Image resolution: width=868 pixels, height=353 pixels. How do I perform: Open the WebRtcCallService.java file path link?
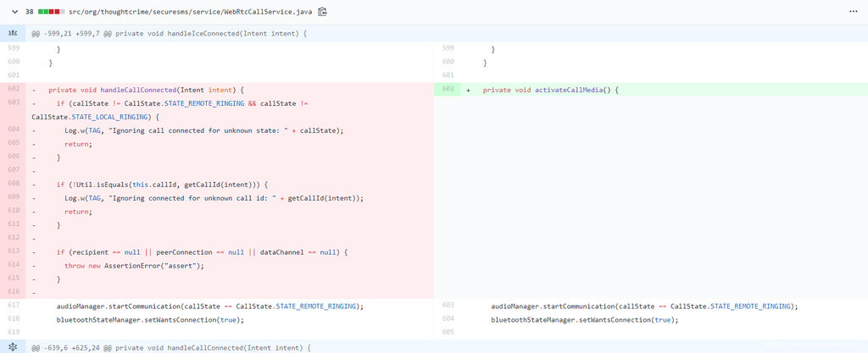[191, 12]
